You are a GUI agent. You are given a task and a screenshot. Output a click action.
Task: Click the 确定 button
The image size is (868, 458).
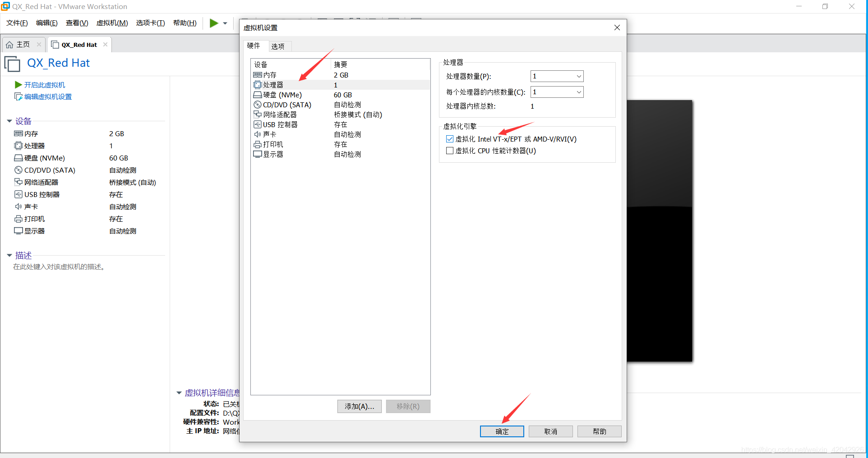point(502,431)
